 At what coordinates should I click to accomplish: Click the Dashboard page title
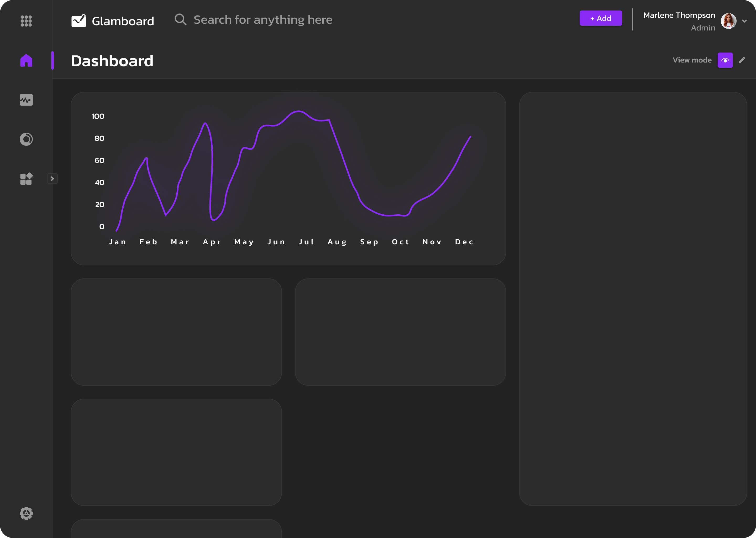tap(112, 61)
